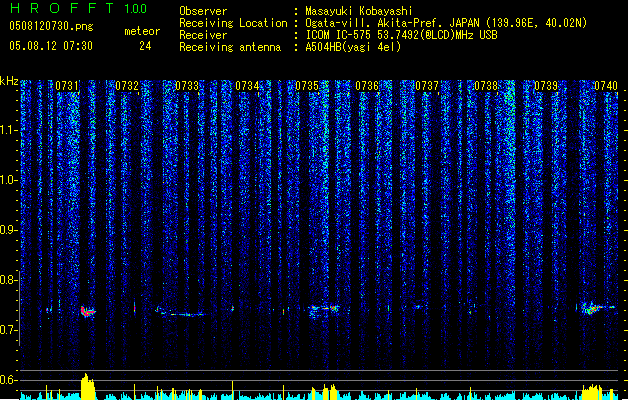Click the 0.8 kHz frequency axis label

8,280
